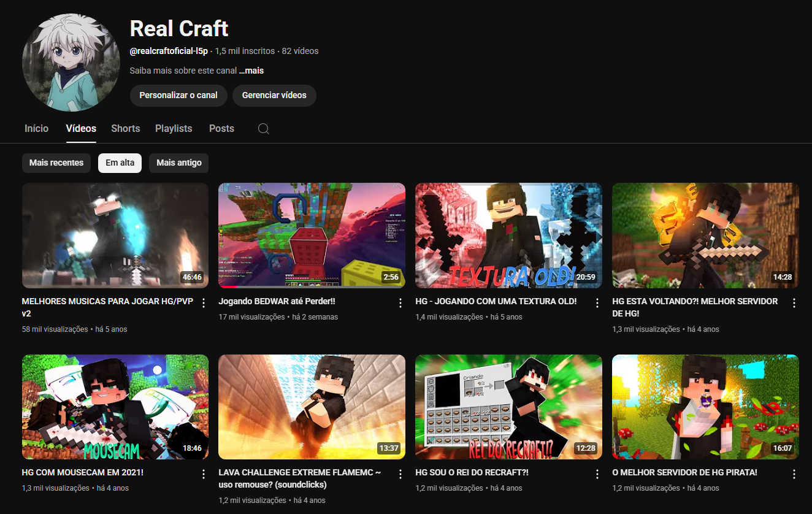
Task: Open options for HG SOU O REI DO RECRAFT
Action: (x=597, y=474)
